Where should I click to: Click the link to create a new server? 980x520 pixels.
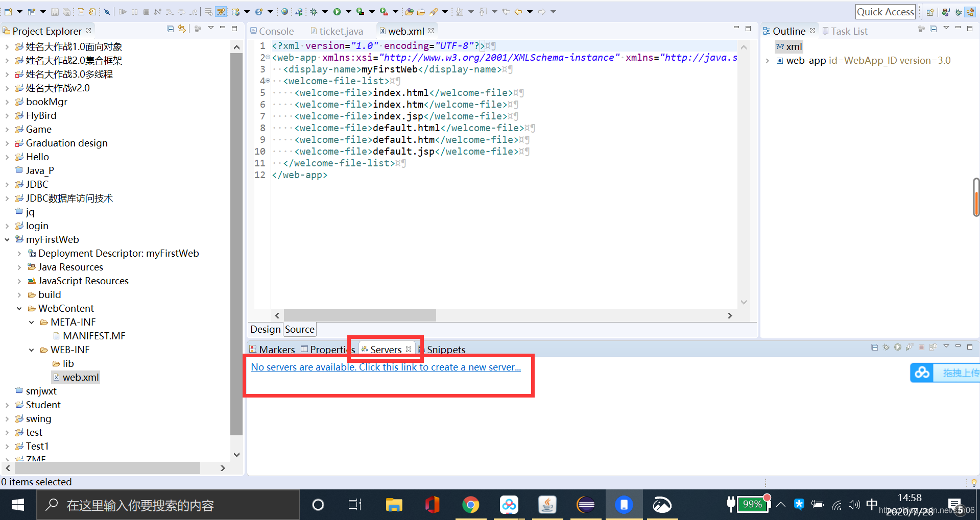pyautogui.click(x=386, y=367)
